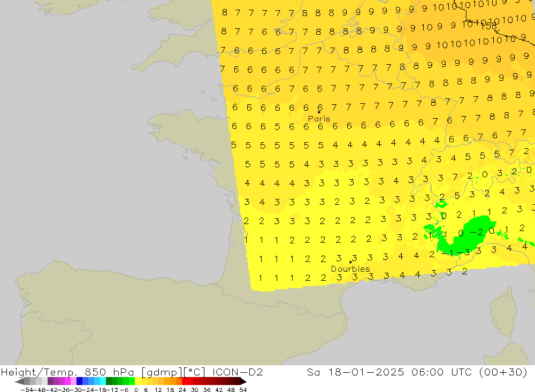Click the ICON-D2 model name text
The image size is (535, 392).
(x=238, y=372)
